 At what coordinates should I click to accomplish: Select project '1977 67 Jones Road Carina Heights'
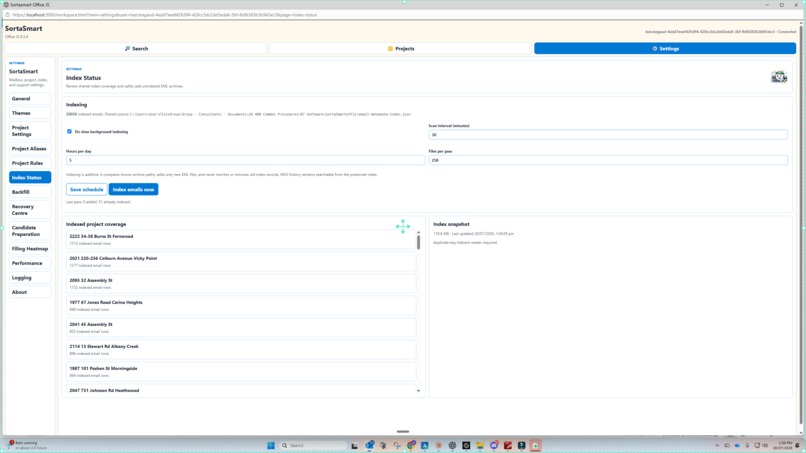click(241, 306)
